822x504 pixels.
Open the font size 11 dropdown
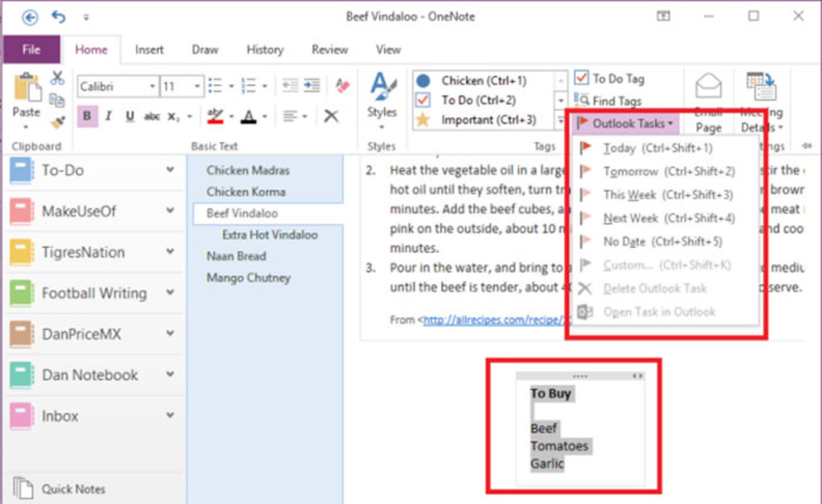(x=197, y=86)
